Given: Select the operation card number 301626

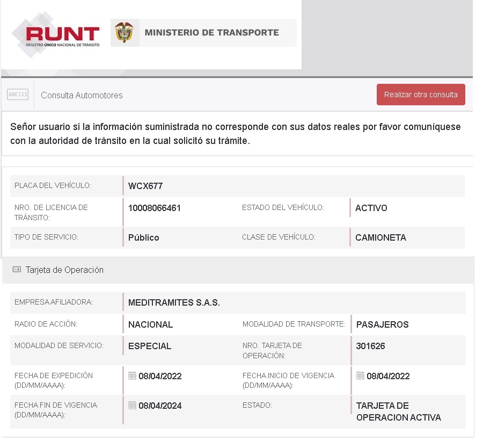Looking at the screenshot, I should [x=370, y=346].
